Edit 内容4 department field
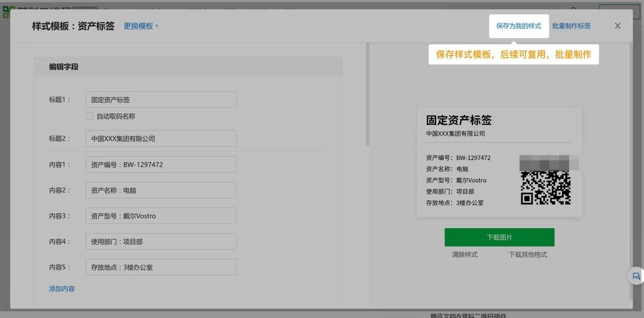644x318 pixels. 161,241
